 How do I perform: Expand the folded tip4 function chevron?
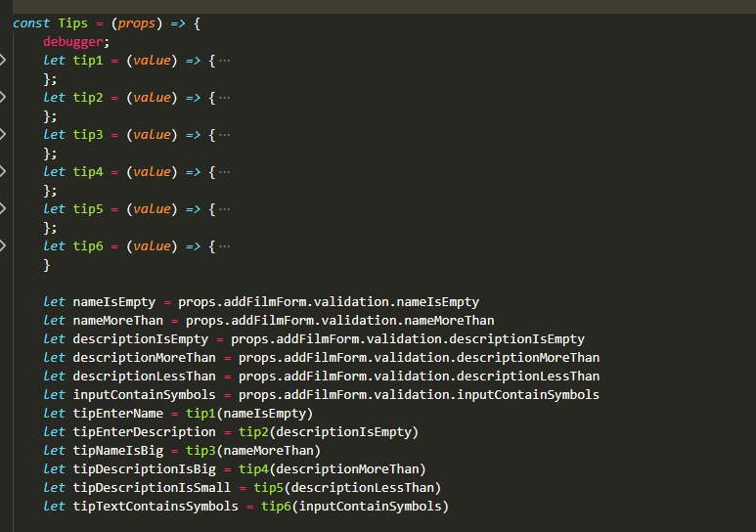point(2,171)
